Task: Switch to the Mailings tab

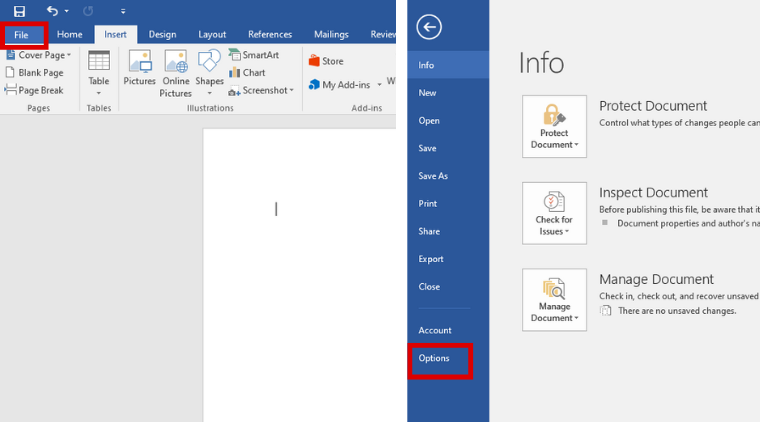Action: pos(331,34)
